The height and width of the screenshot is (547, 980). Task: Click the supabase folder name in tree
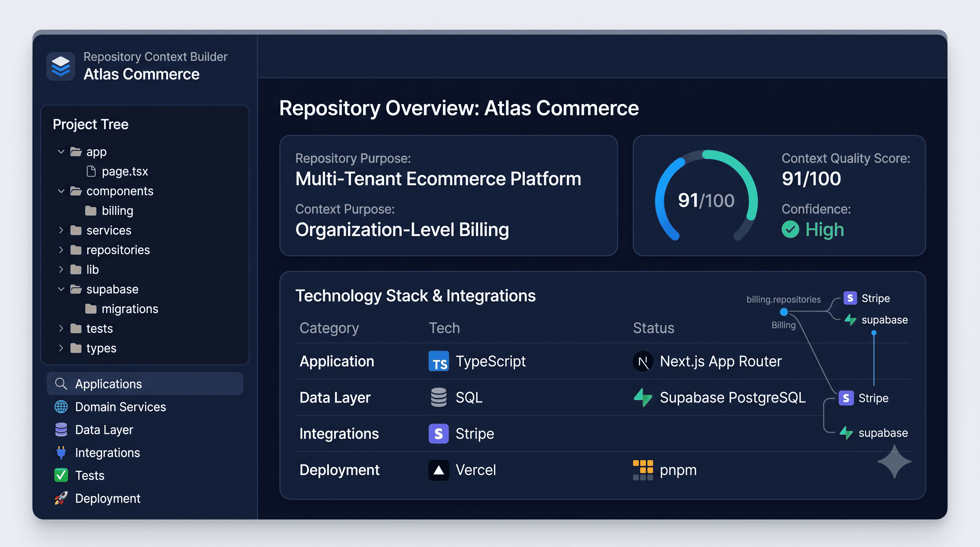(112, 289)
